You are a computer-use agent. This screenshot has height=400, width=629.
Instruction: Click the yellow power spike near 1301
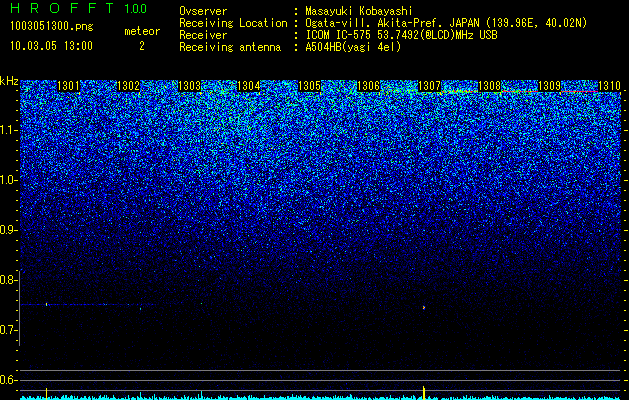[47, 394]
